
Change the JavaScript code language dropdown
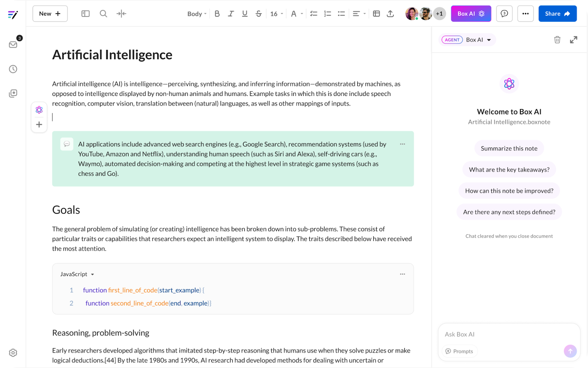77,274
